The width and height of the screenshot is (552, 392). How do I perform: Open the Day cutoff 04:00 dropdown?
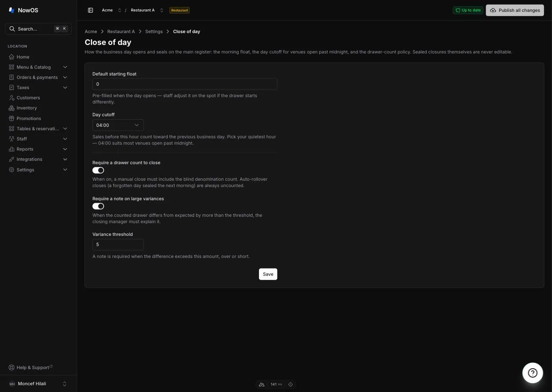[x=118, y=125]
